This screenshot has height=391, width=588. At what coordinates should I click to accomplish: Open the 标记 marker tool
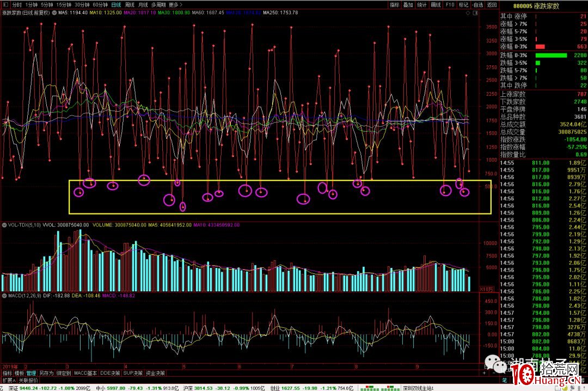[463, 4]
